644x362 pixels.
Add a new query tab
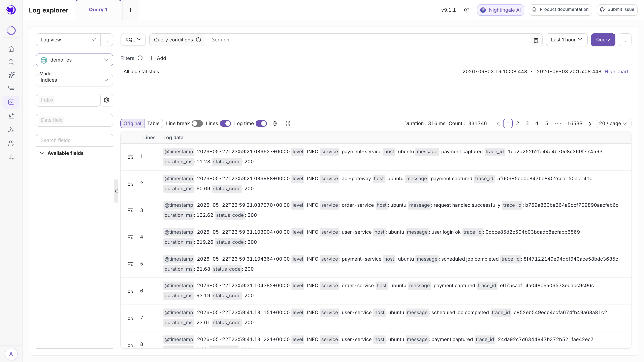pyautogui.click(x=130, y=10)
